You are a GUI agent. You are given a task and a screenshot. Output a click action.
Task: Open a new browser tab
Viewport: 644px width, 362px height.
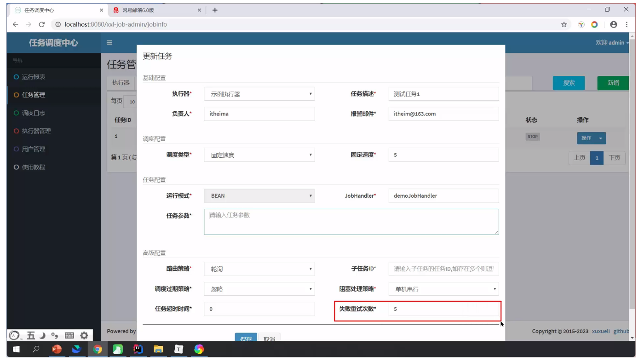point(215,10)
